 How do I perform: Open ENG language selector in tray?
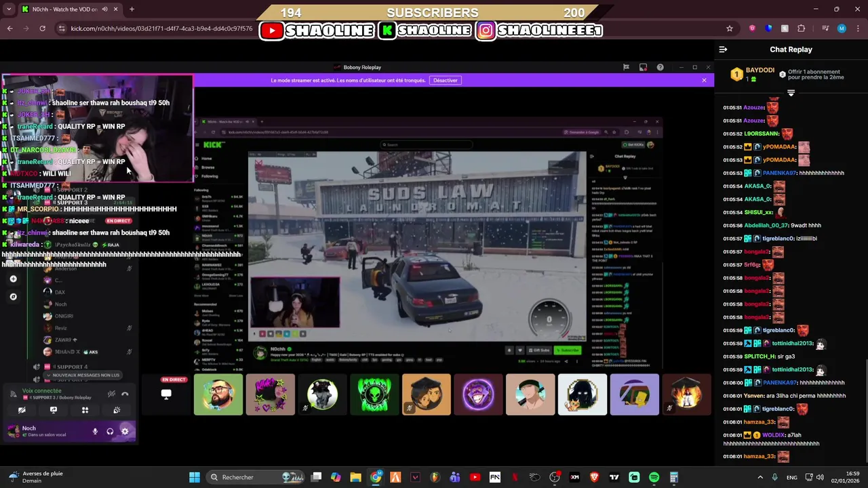point(791,477)
